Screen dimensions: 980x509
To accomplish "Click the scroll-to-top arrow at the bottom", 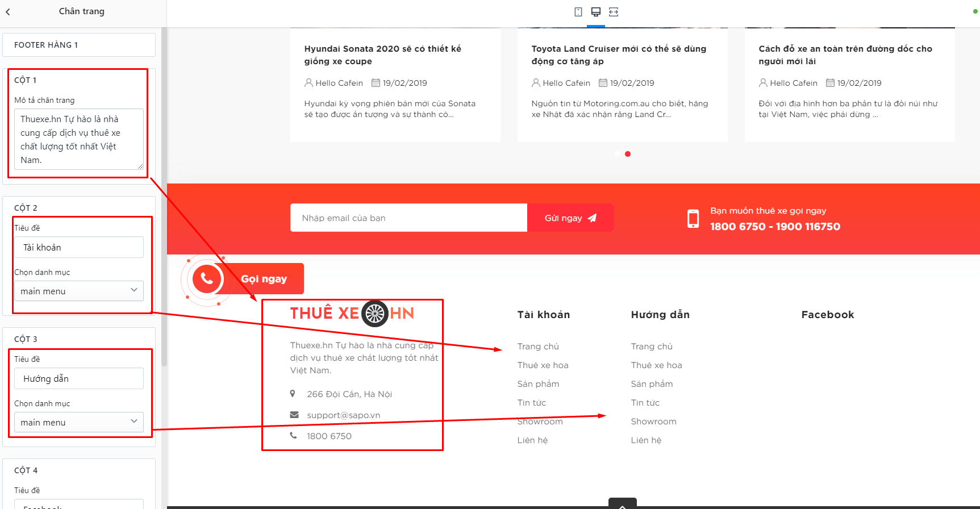I will click(x=623, y=504).
